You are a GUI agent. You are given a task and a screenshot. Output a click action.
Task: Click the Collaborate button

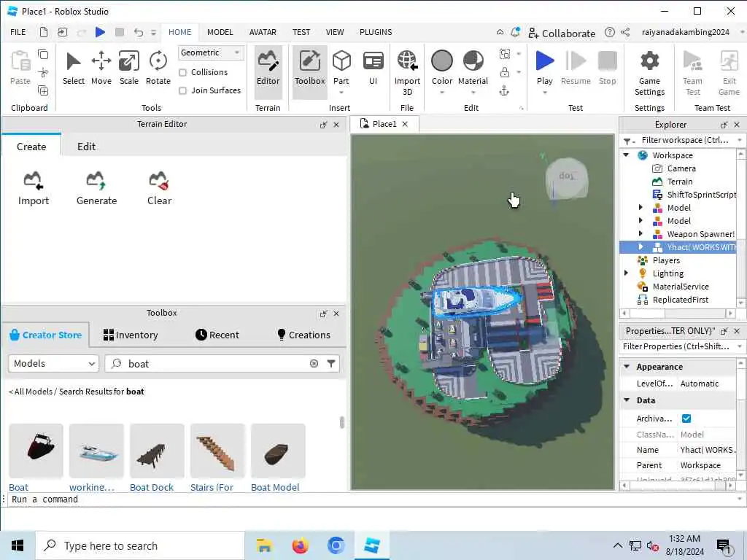pyautogui.click(x=562, y=33)
